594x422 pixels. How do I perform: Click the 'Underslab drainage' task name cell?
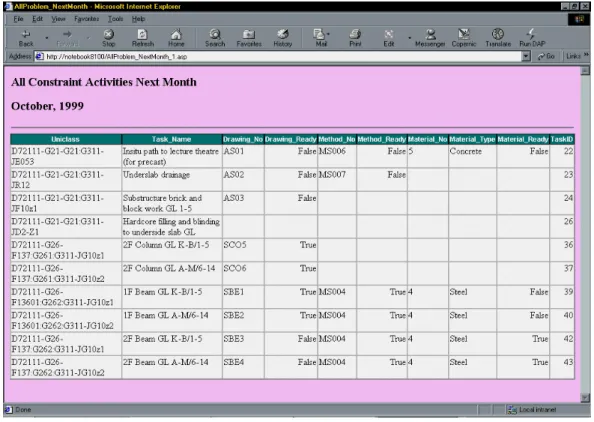coord(172,180)
